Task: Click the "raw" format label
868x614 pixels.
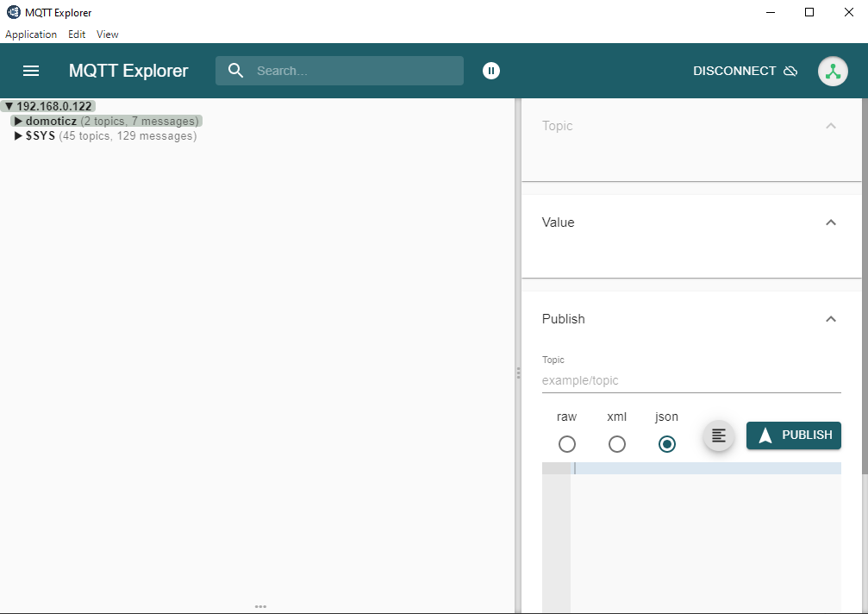Action: click(567, 417)
